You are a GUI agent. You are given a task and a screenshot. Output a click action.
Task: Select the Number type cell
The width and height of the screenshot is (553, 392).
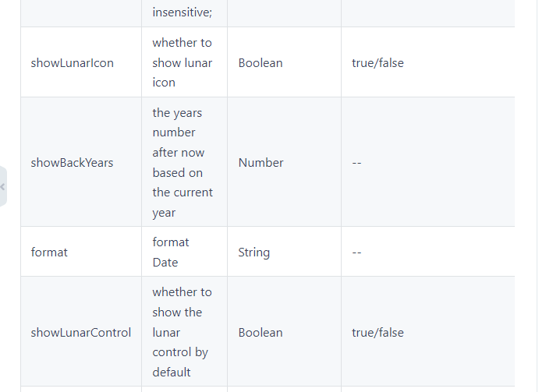tap(261, 162)
